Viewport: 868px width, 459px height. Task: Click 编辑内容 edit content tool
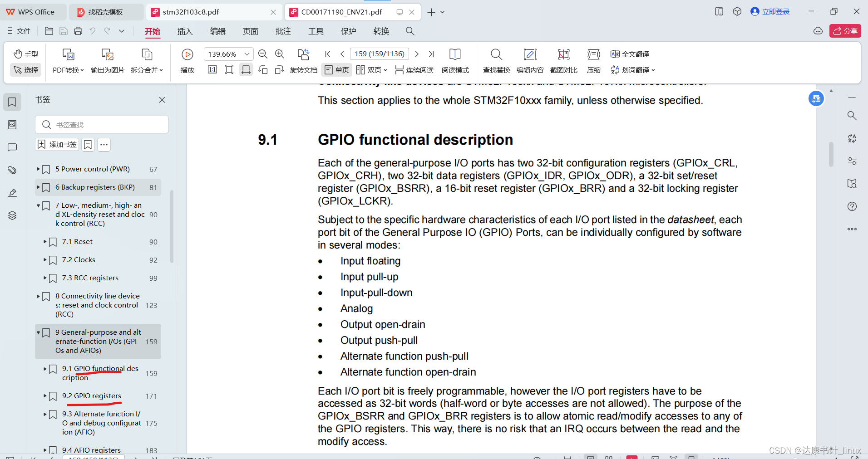pos(530,60)
